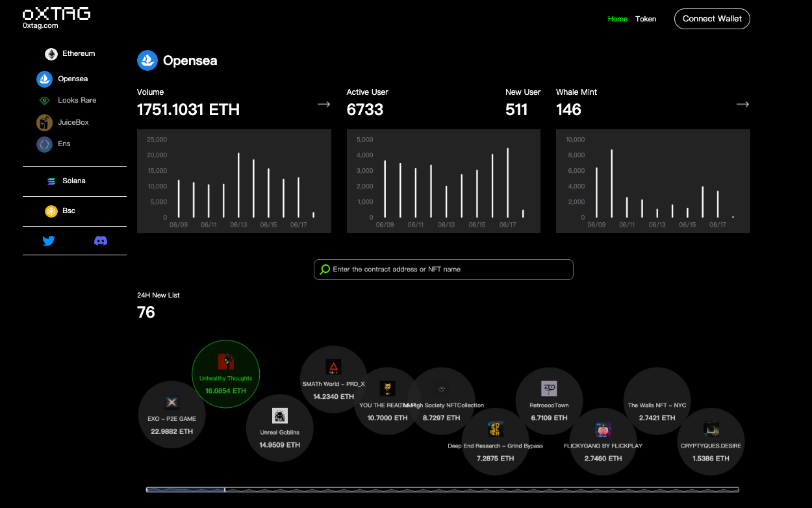Click The Walls NFT – NYC bubble

click(657, 401)
